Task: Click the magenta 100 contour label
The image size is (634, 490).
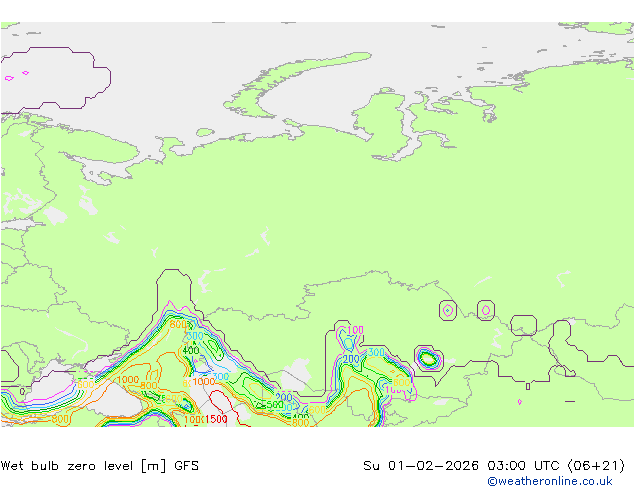Action: coord(355,330)
